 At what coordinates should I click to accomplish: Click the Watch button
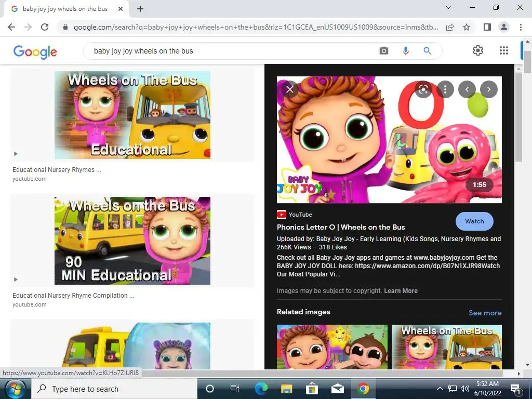[x=474, y=221]
